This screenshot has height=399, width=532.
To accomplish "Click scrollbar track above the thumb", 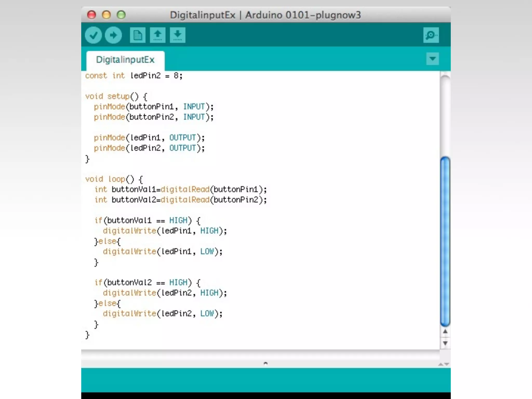I will click(445, 117).
